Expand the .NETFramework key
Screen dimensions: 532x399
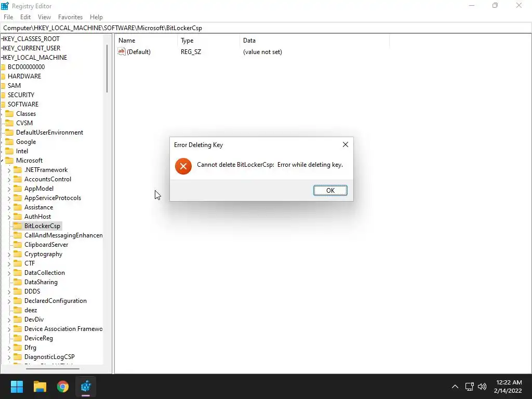pos(9,170)
